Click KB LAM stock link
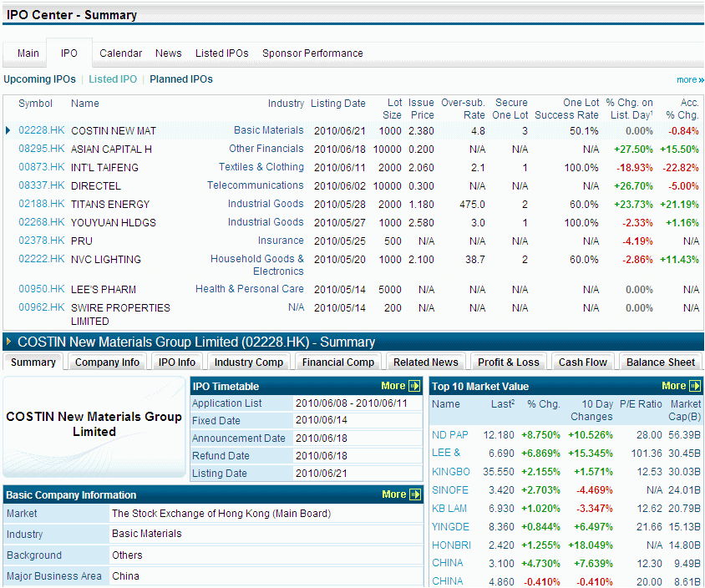The width and height of the screenshot is (705, 588). tap(449, 509)
